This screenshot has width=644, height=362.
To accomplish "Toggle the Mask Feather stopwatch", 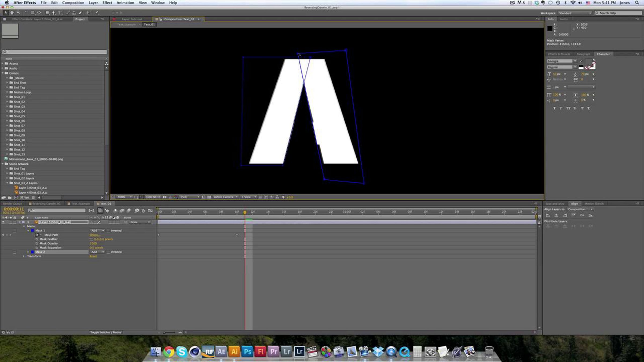I will pos(37,239).
